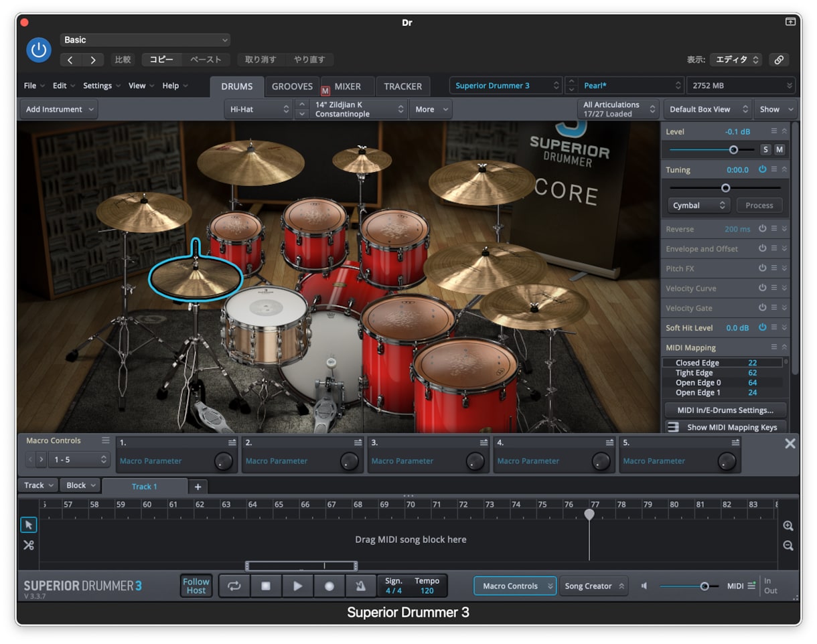The width and height of the screenshot is (817, 644).
Task: Click the Process button
Action: (x=759, y=206)
